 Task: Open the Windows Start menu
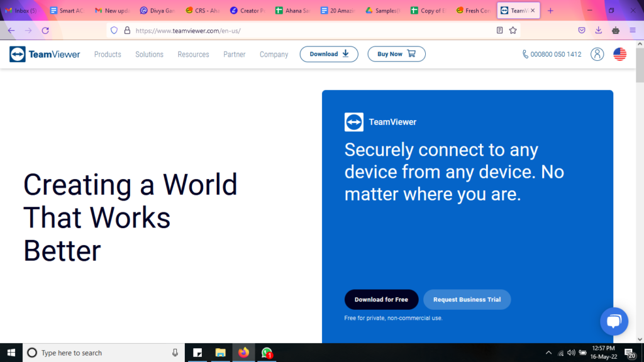11,353
